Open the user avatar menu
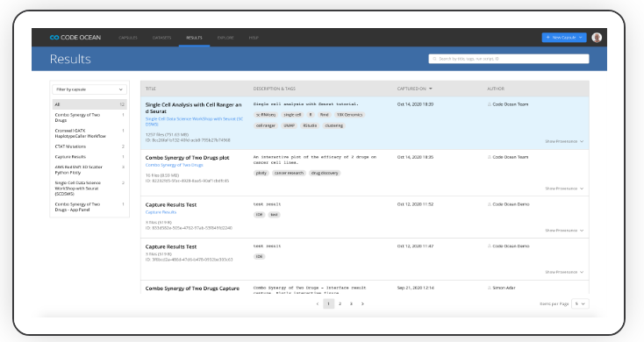 [597, 38]
